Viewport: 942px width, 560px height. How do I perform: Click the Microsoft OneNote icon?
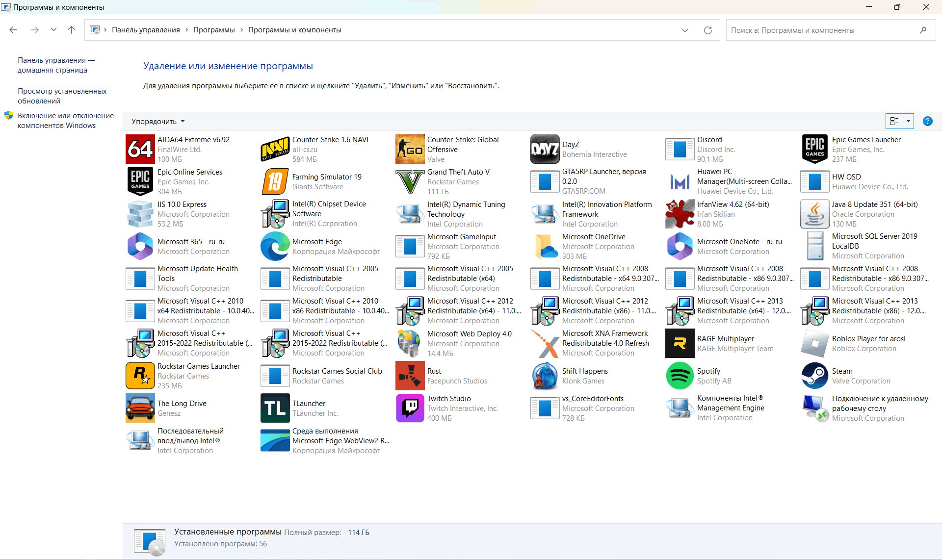(x=680, y=246)
